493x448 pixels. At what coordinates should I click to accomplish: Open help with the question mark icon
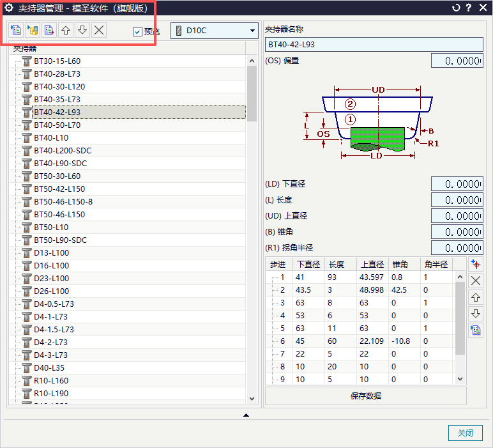pos(469,8)
